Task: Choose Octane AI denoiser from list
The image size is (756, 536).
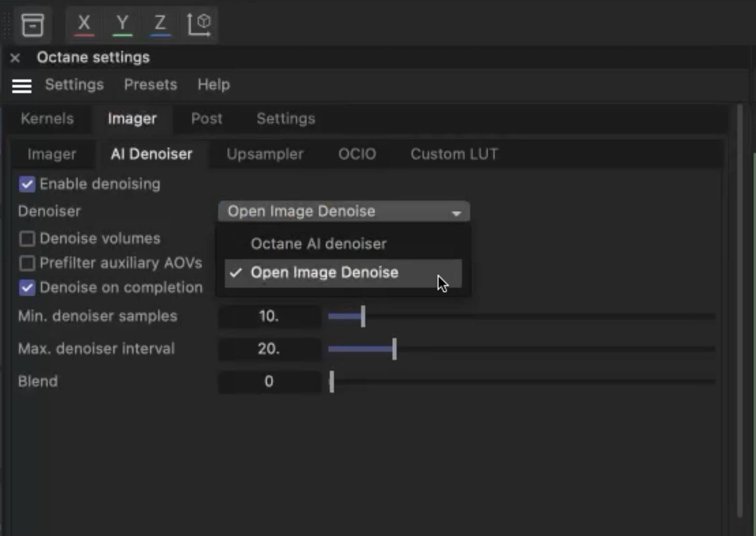Action: 318,244
